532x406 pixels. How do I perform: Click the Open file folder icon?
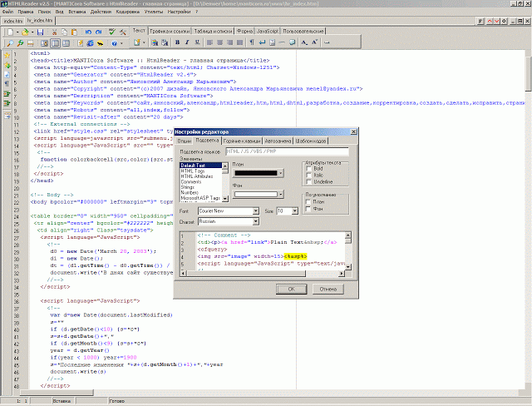coord(25,32)
